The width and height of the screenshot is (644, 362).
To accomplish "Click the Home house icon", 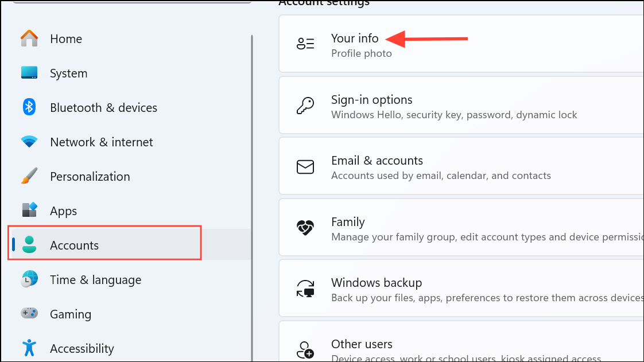I will coord(29,38).
